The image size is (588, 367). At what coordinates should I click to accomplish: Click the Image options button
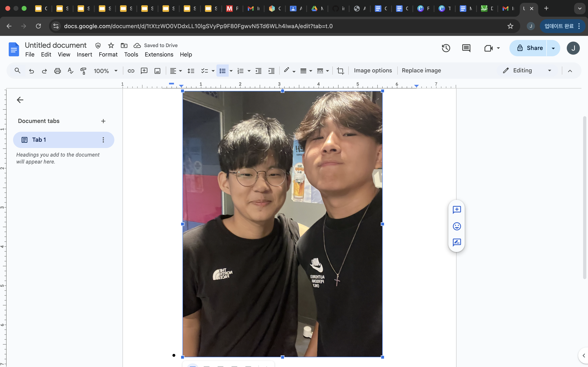click(373, 70)
